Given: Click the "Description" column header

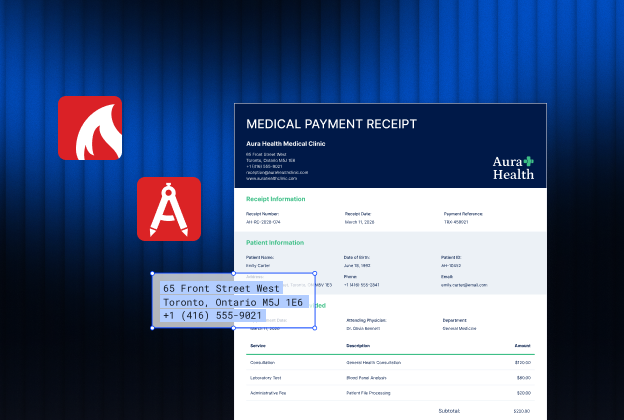Looking at the screenshot, I should point(358,346).
